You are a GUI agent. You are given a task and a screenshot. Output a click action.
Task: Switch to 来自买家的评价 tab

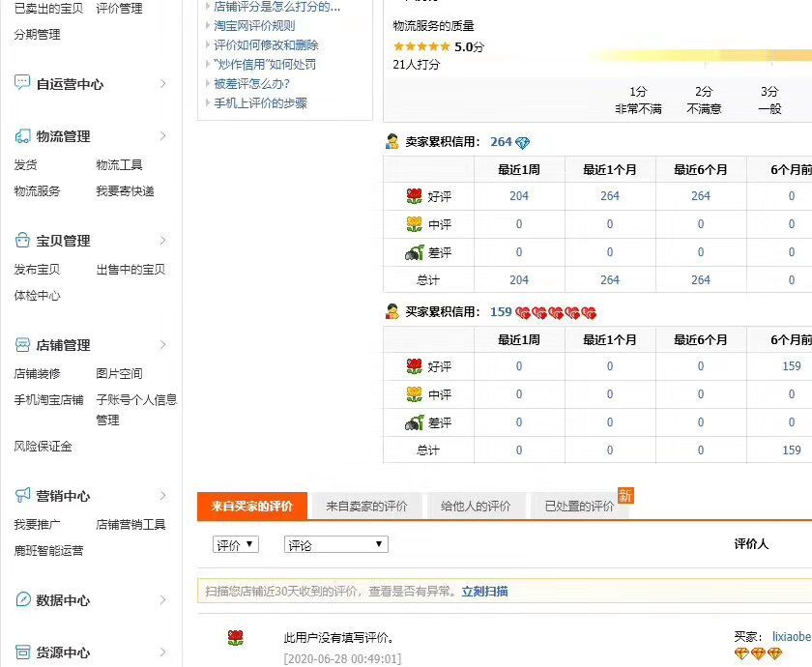click(x=252, y=506)
